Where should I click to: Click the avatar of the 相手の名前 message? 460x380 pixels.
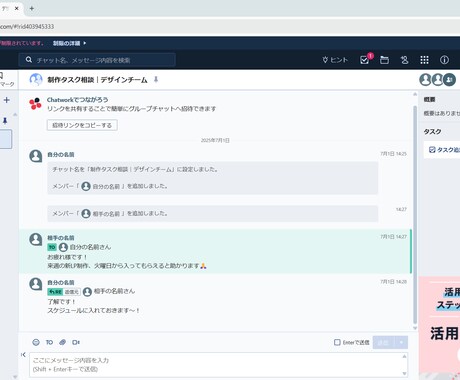(36, 239)
